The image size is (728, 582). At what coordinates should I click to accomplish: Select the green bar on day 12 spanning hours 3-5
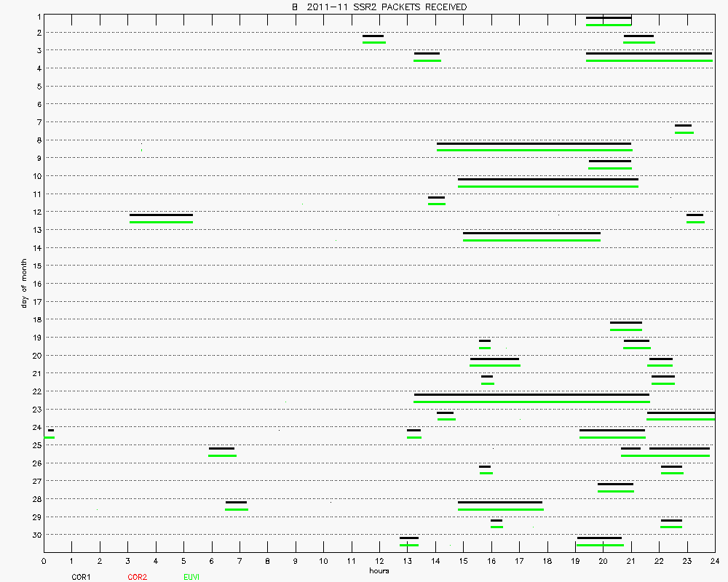tap(161, 222)
